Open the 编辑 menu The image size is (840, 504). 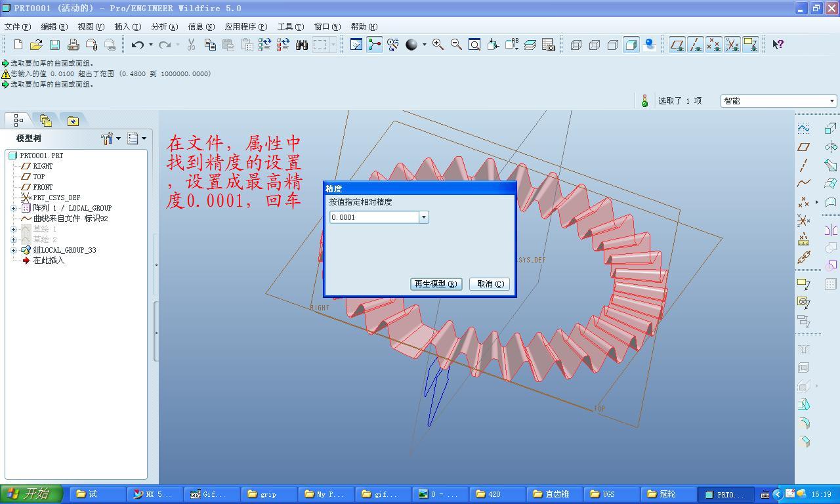coord(54,27)
